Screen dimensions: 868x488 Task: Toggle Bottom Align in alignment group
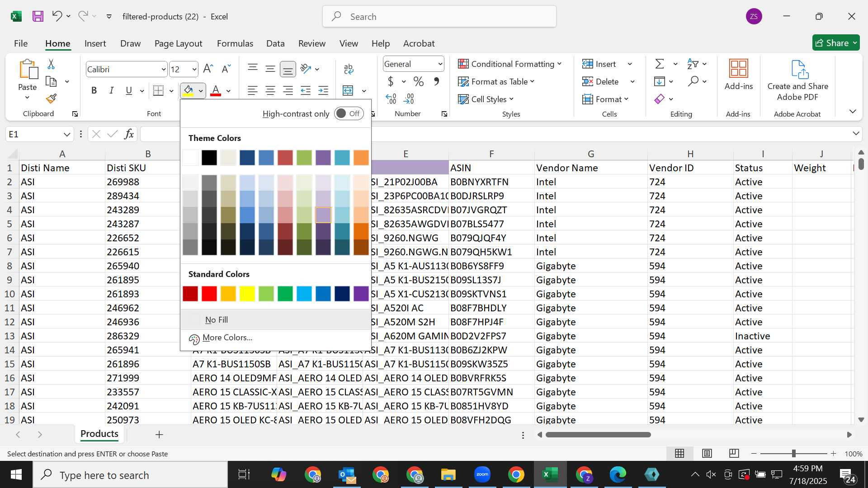point(288,69)
